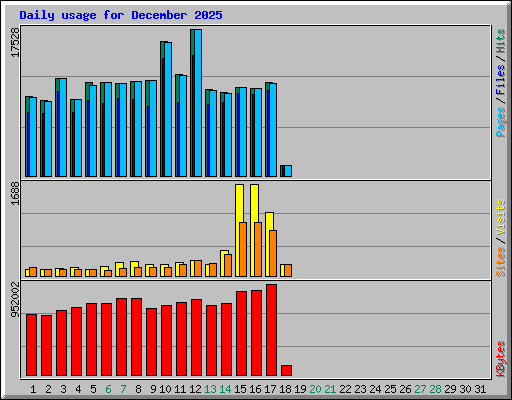The image size is (512, 400).
Task: Click day 19 on the date axis
Action: point(301,389)
